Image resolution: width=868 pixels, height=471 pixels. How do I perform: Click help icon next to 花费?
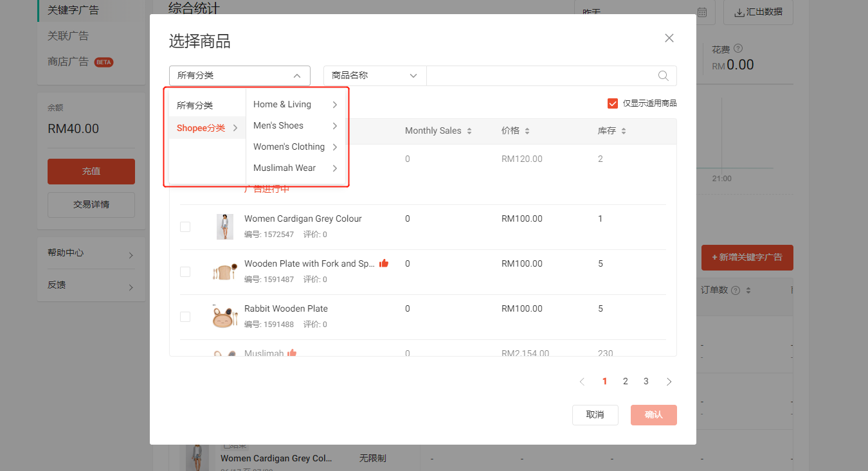coord(738,49)
